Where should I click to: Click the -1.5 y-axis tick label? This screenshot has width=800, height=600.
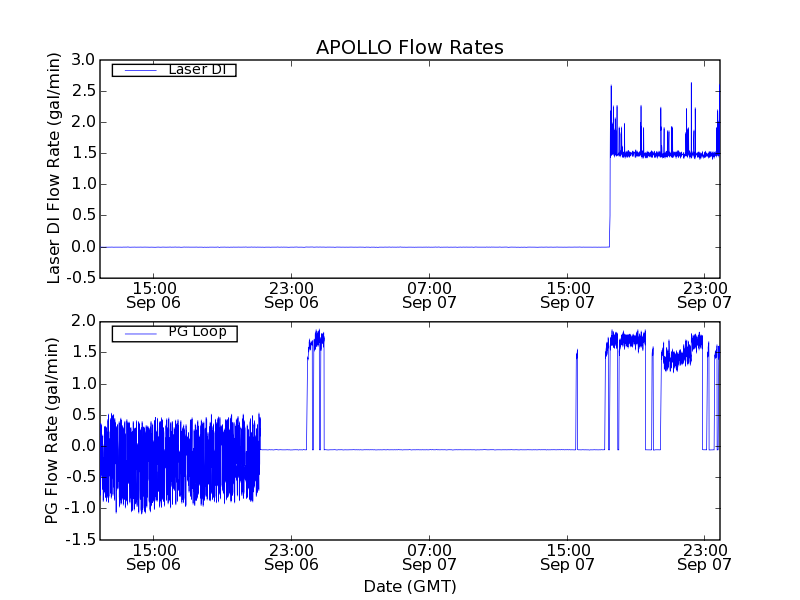coord(81,540)
